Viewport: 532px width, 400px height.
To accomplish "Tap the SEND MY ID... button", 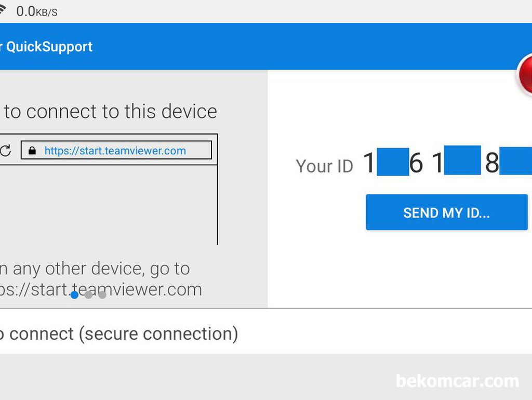I will coord(446,212).
